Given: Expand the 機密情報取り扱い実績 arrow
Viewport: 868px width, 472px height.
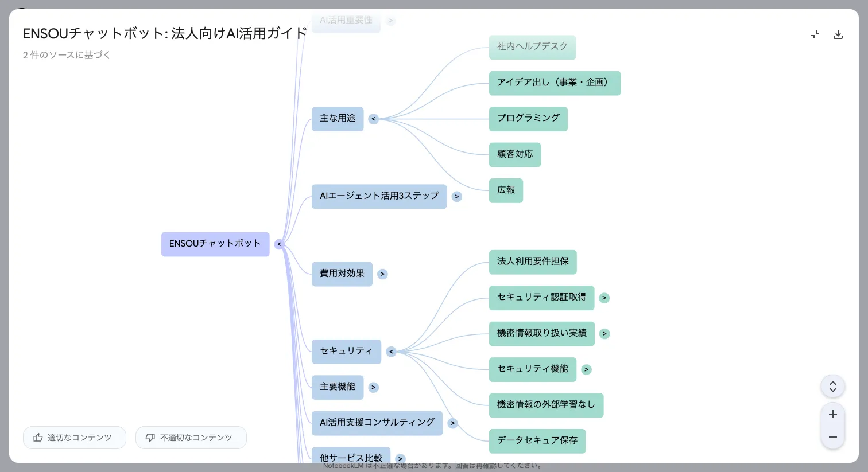Looking at the screenshot, I should pos(604,334).
